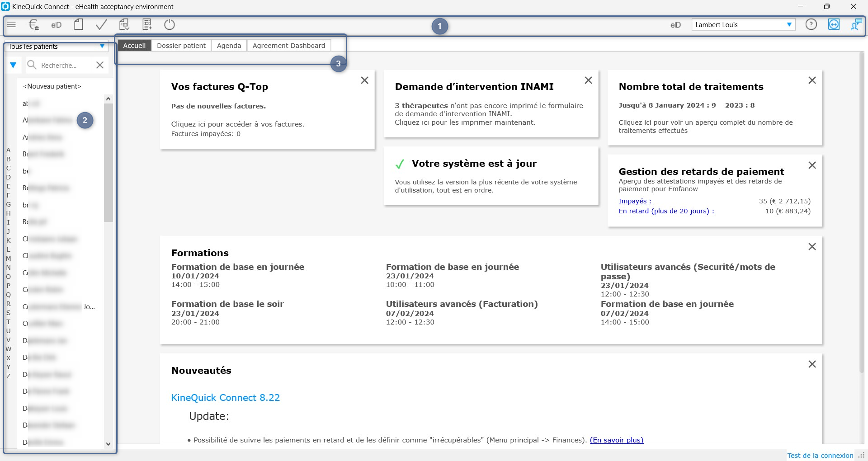The height and width of the screenshot is (461, 868).
Task: Jump to letter D in alphabet index
Action: coord(8,177)
